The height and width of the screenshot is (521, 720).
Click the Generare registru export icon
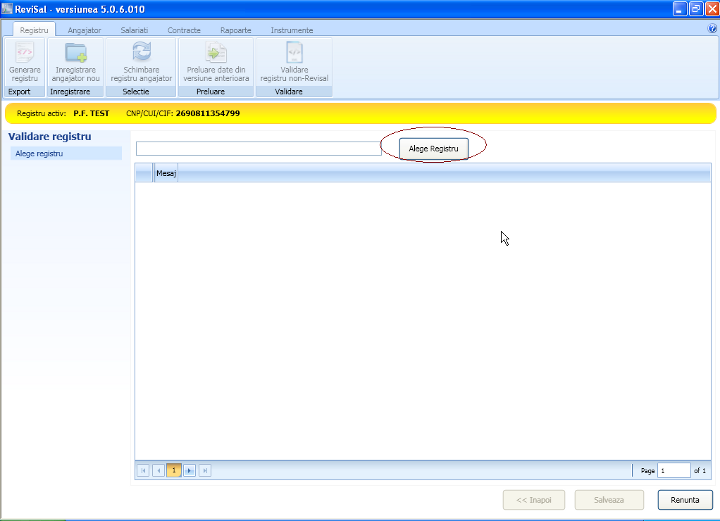point(25,62)
